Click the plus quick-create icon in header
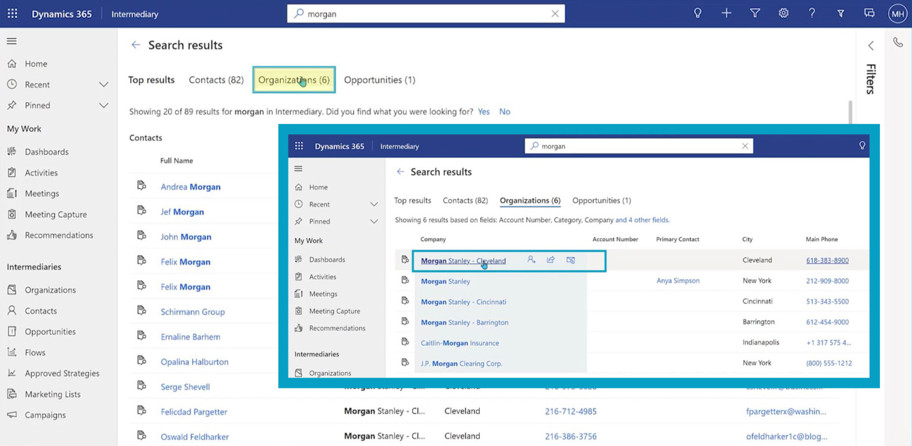The width and height of the screenshot is (912, 446). click(x=726, y=14)
